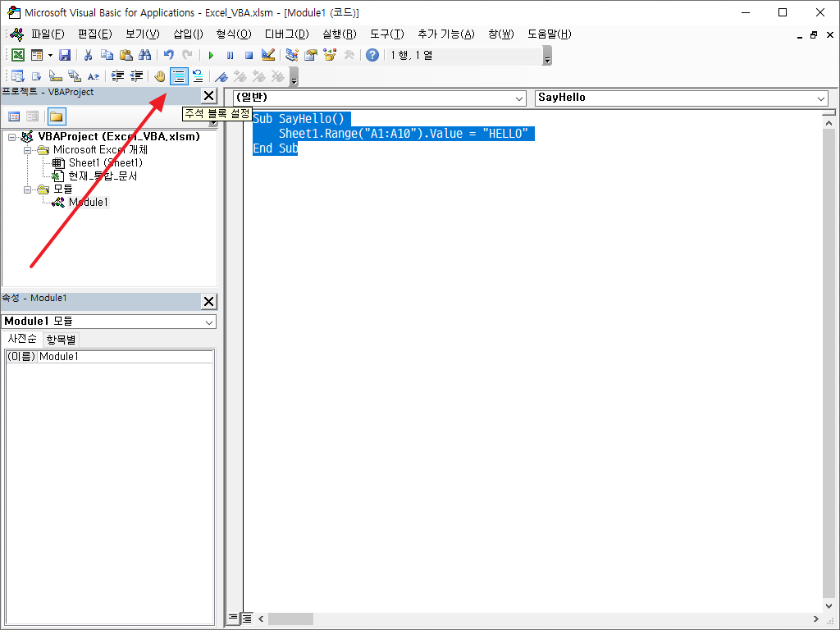Open the 삽입(I) menu
840x630 pixels.
click(x=188, y=34)
